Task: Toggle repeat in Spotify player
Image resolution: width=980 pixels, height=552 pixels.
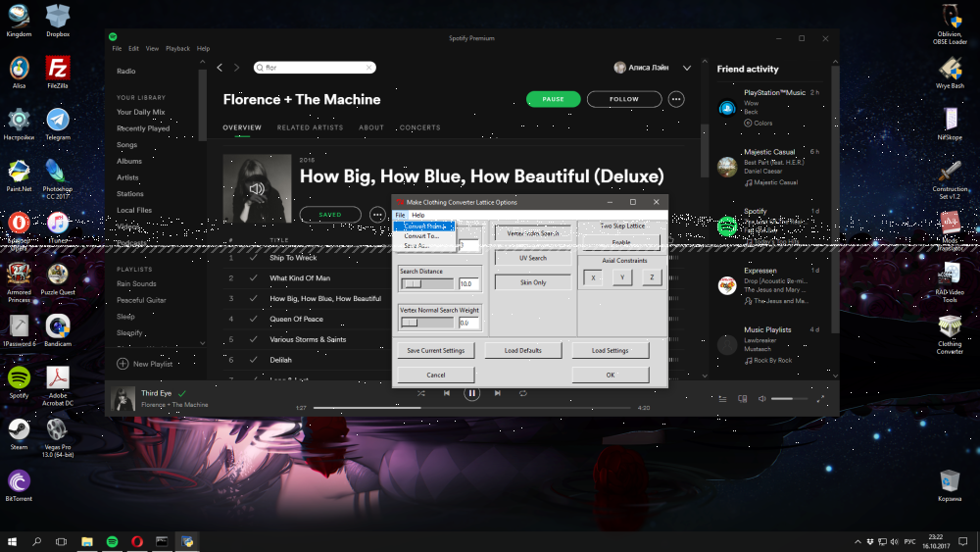Action: click(x=522, y=393)
